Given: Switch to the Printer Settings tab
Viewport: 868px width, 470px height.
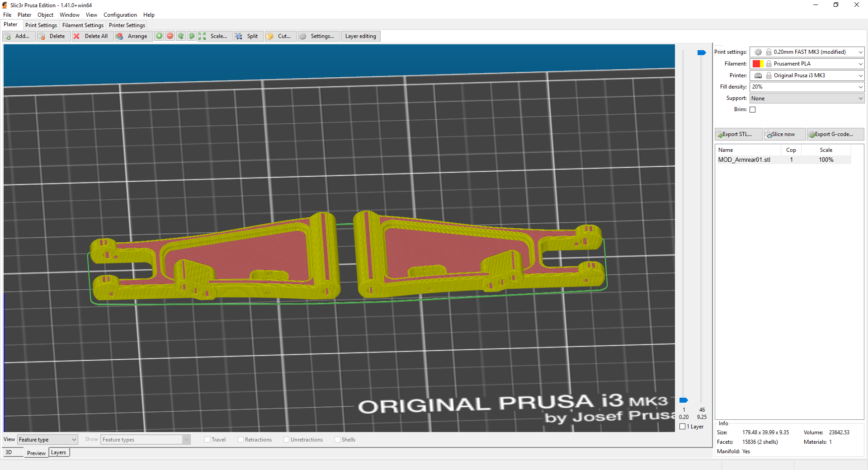Looking at the screenshot, I should [127, 25].
